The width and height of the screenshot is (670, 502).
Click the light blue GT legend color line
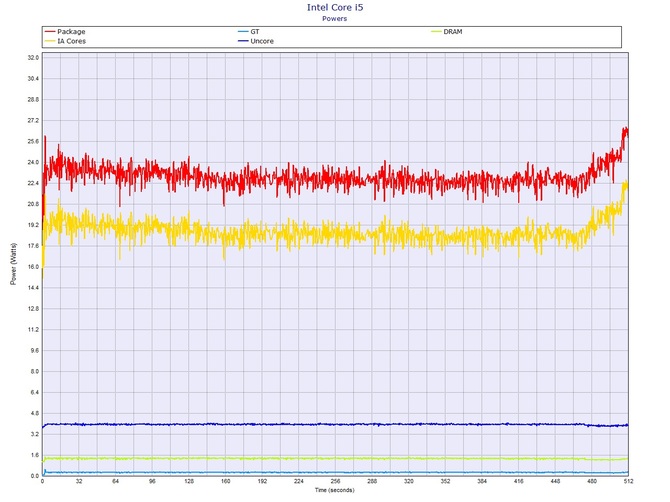[243, 32]
